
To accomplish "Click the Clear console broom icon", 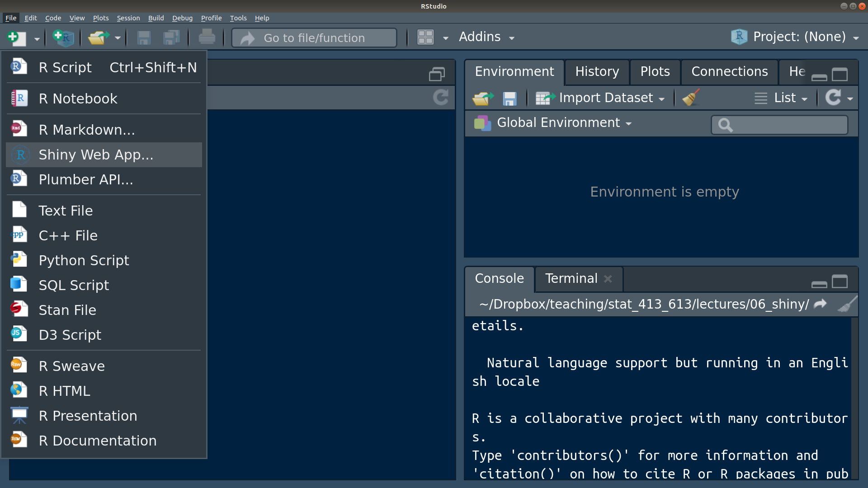I will click(847, 304).
